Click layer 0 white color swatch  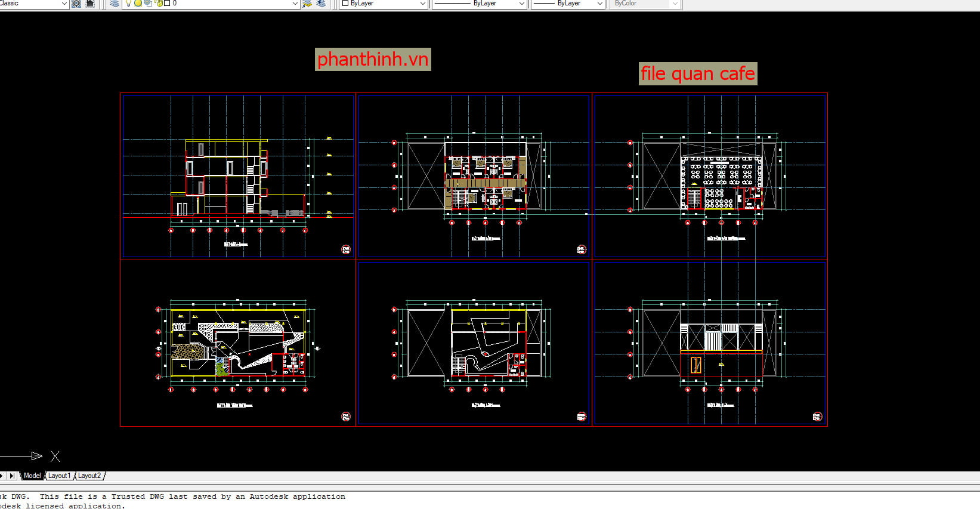167,3
